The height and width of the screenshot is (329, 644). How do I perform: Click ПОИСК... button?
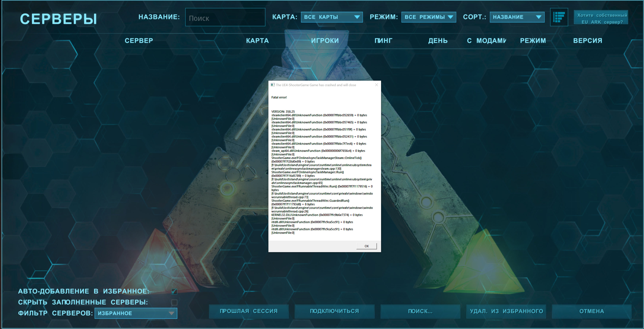point(420,311)
